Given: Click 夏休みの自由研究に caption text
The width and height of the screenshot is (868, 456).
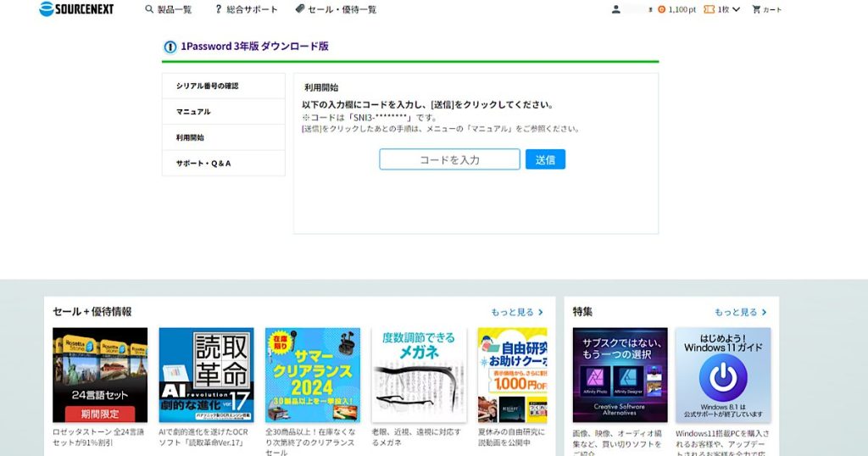Looking at the screenshot, I should 511,437.
